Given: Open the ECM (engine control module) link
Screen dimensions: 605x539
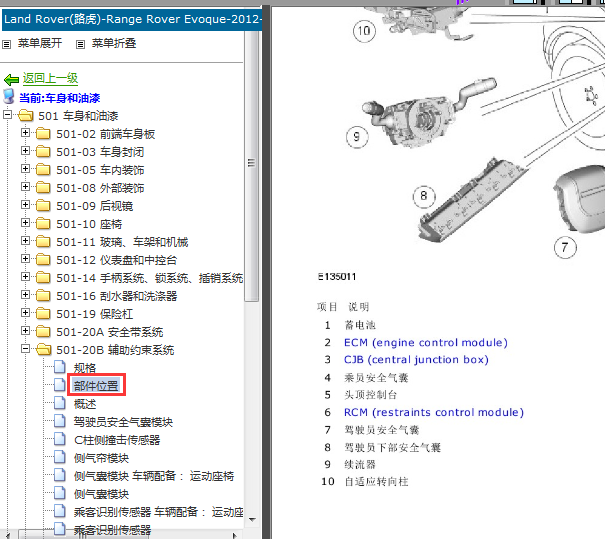Looking at the screenshot, I should [426, 343].
